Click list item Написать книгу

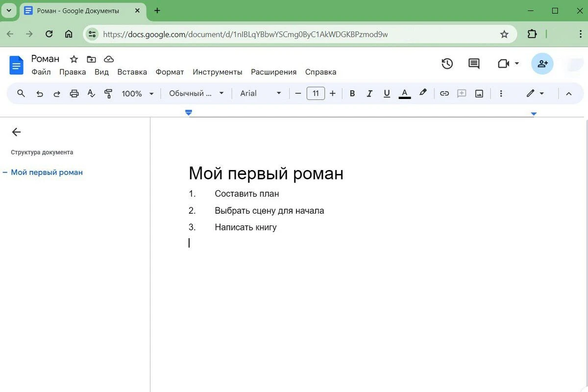(245, 227)
